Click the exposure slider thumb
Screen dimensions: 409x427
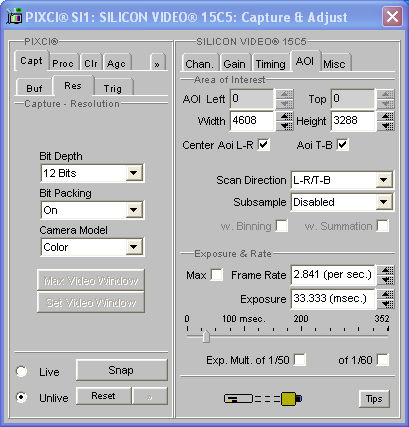pyautogui.click(x=206, y=336)
